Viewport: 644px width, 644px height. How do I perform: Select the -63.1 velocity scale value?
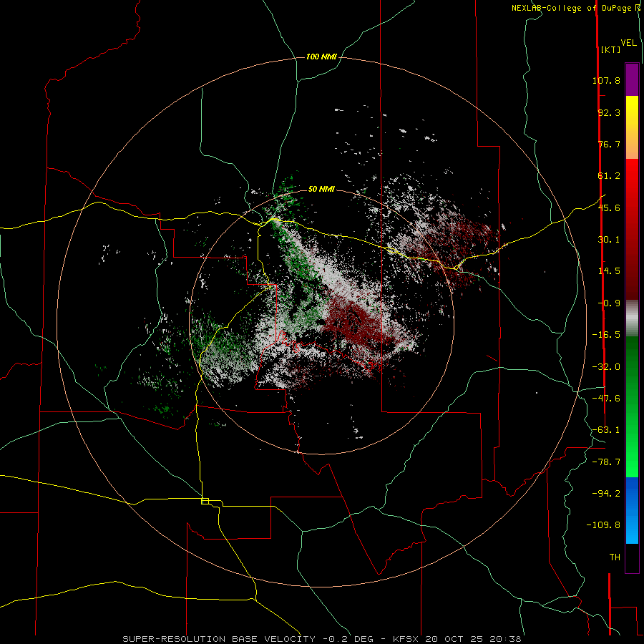tap(606, 430)
